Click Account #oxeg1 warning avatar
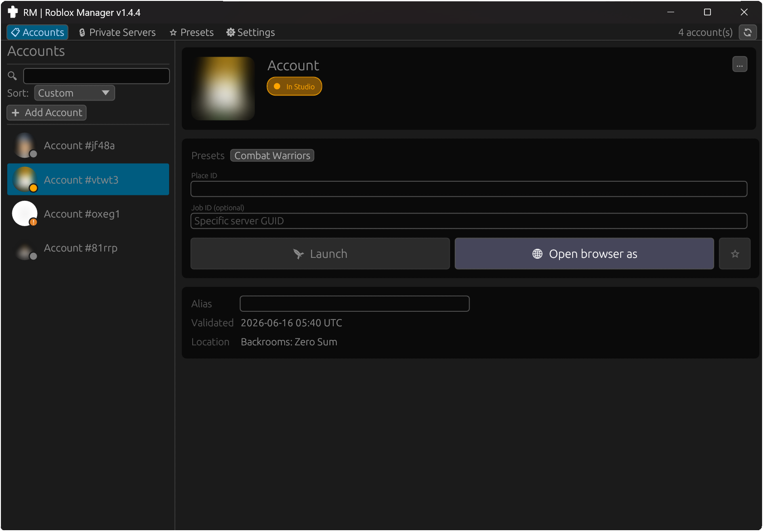This screenshot has width=763, height=532. 24,213
